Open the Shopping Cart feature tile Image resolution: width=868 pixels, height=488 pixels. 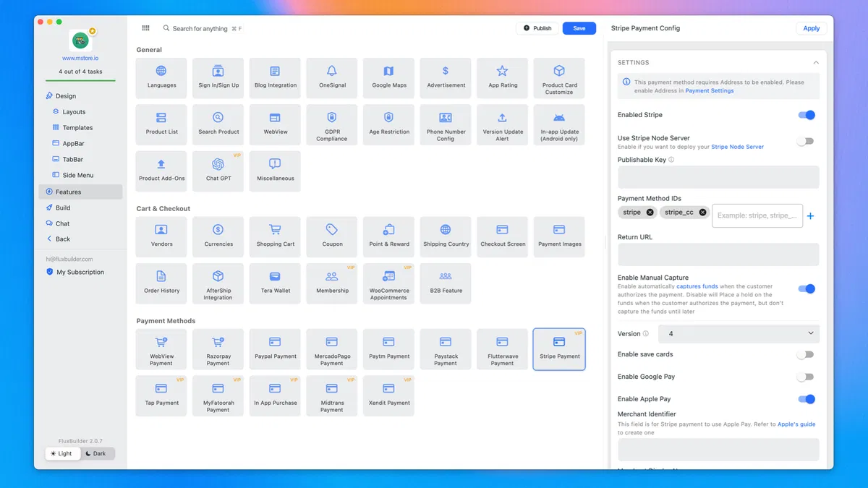click(x=275, y=236)
